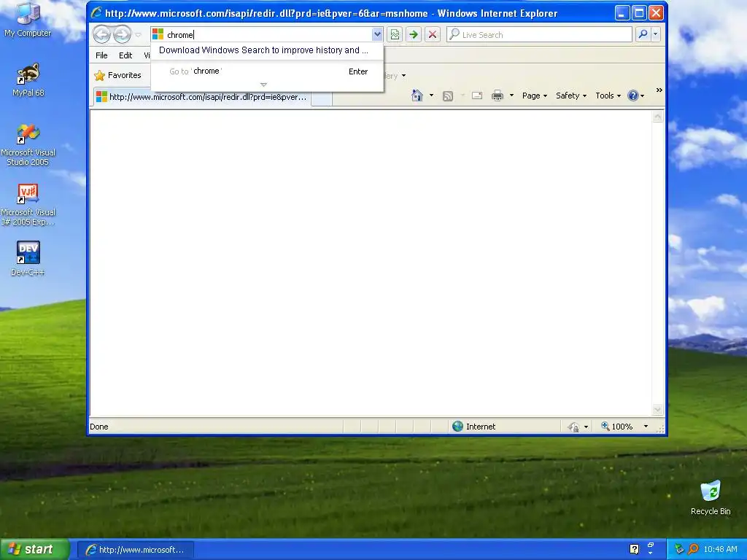747x560 pixels.
Task: Click the Read Mail icon
Action: [x=477, y=96]
